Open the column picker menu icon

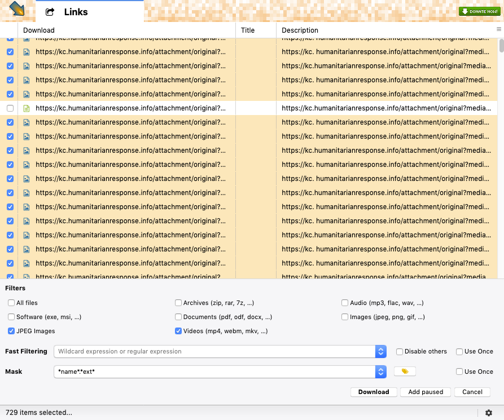[x=499, y=29]
